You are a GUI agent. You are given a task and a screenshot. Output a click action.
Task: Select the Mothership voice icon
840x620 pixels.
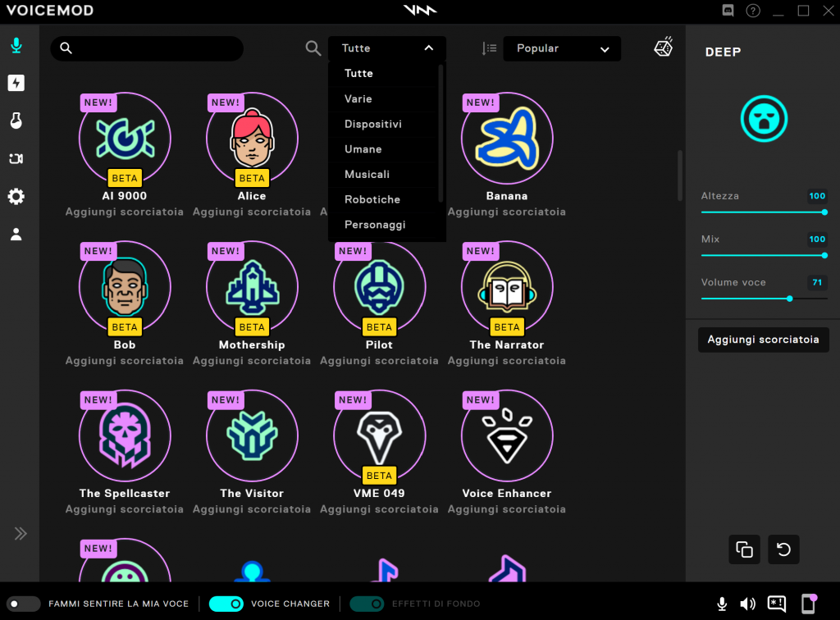[x=252, y=288]
